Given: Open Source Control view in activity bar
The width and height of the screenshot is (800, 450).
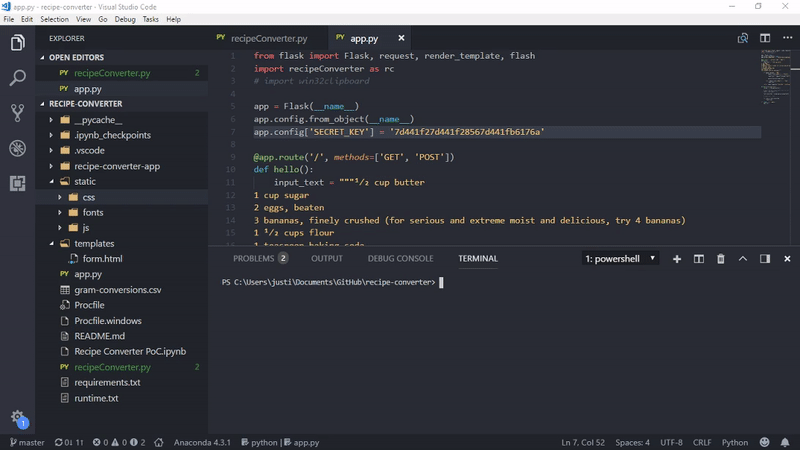Looking at the screenshot, I should (x=17, y=112).
